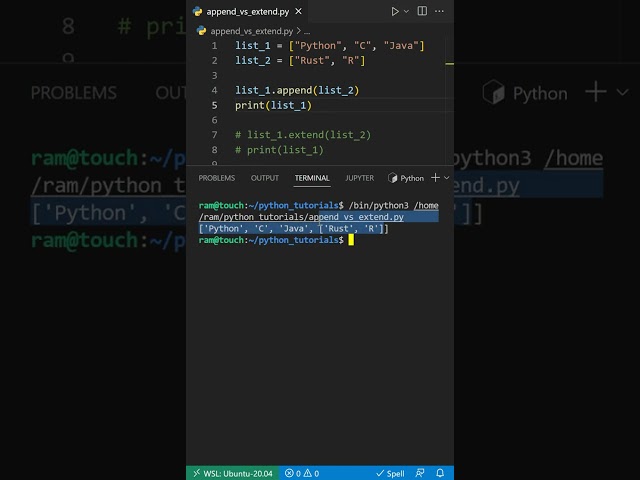Click line 2 list_2 assignment code

pos(300,61)
